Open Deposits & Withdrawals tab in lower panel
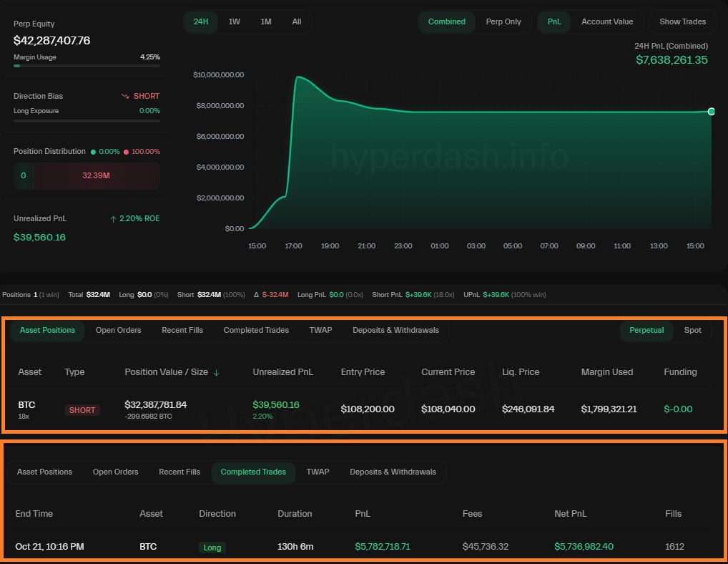 393,472
